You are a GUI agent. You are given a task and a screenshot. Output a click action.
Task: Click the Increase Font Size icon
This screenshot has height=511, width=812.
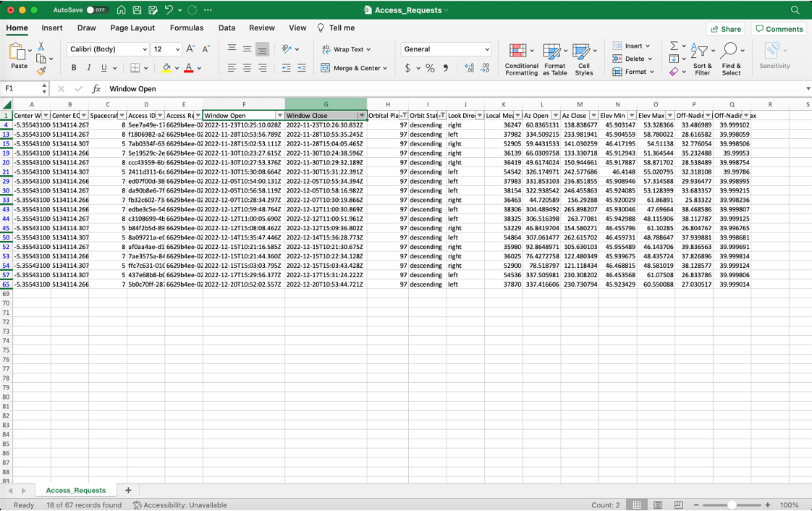[x=190, y=49]
